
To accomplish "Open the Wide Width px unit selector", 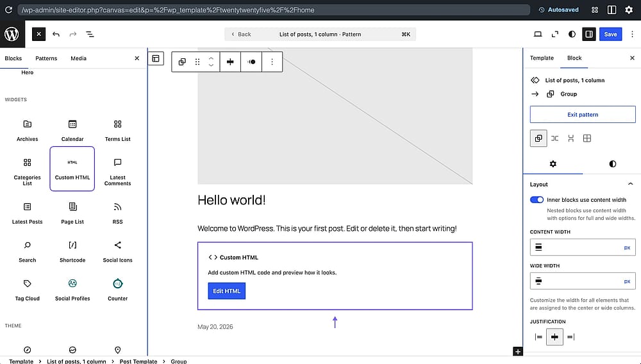I will click(x=627, y=281).
